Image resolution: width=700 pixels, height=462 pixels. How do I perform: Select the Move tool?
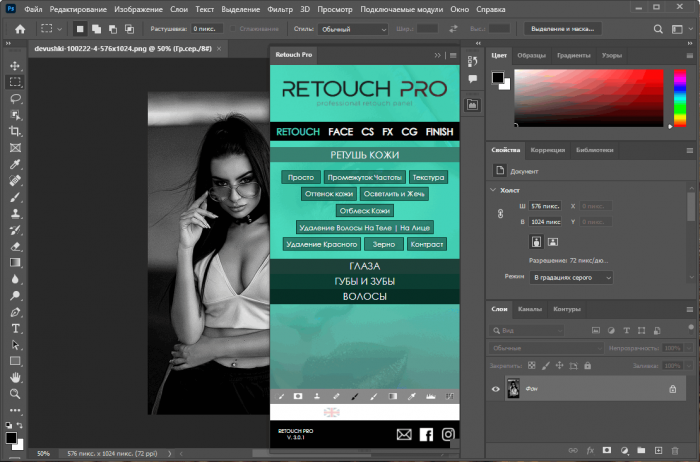pyautogui.click(x=16, y=66)
